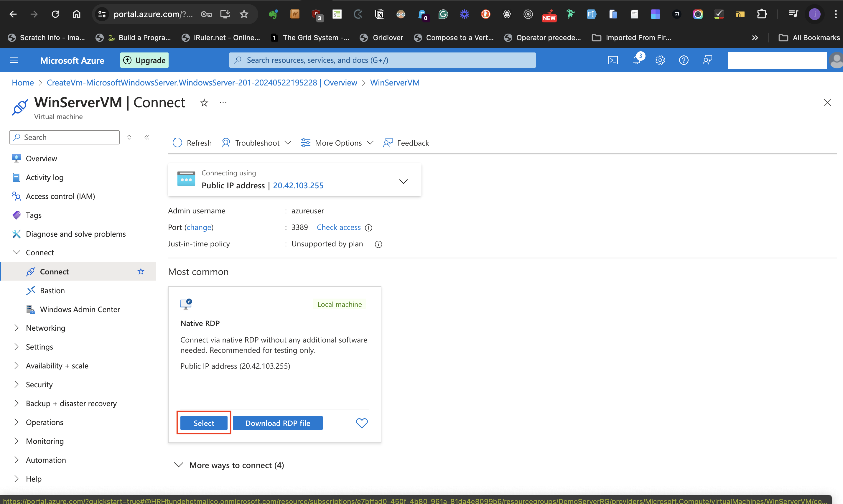Click info icon beside Just-in-time policy
Screen dimensions: 843x504
click(378, 244)
